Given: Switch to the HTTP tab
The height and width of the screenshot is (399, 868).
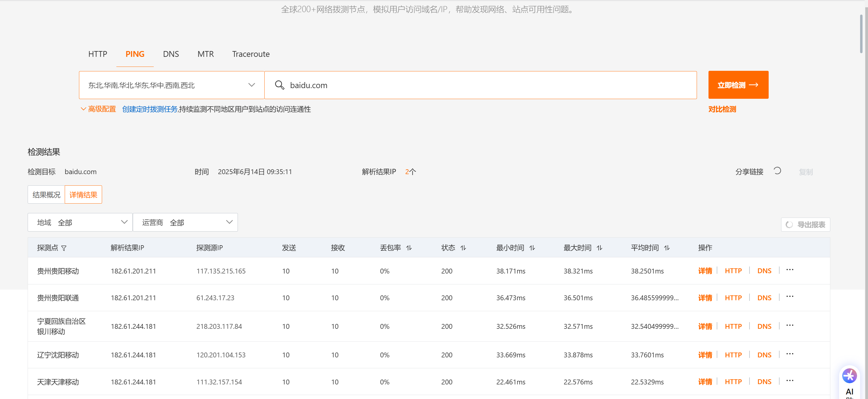Looking at the screenshot, I should point(98,54).
